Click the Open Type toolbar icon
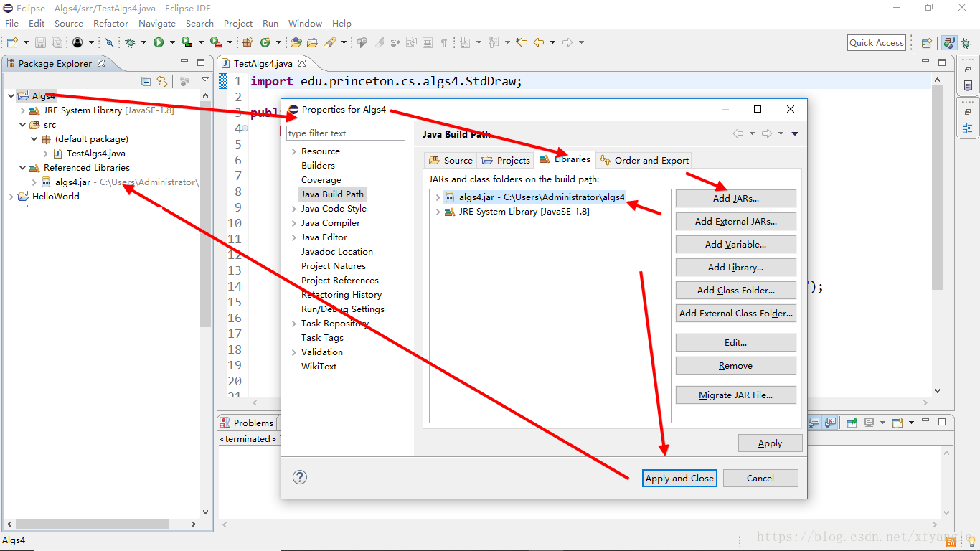Image resolution: width=980 pixels, height=551 pixels. point(296,42)
